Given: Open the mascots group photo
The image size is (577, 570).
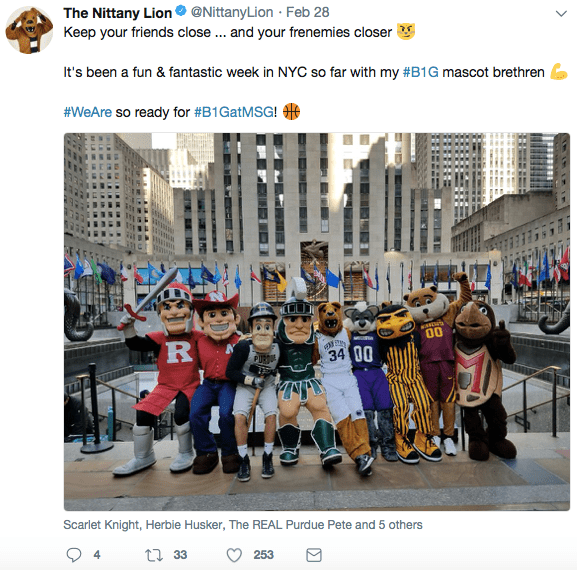Looking at the screenshot, I should click(317, 322).
